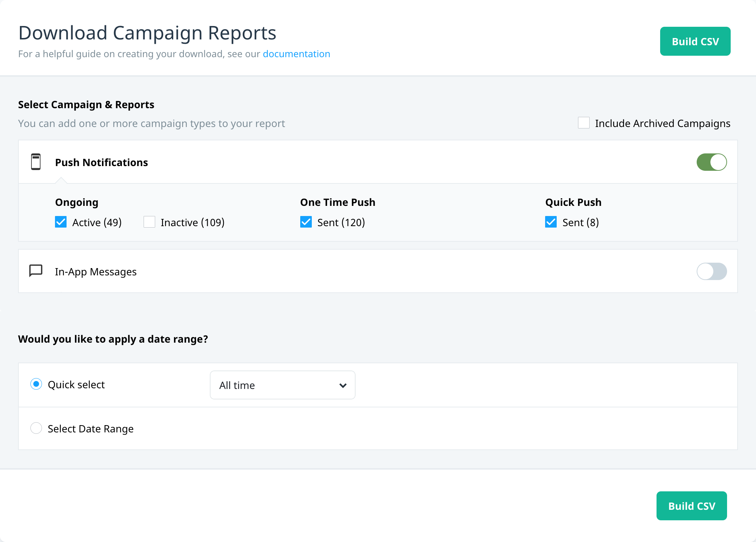Click the In-App Messages chat icon
756x542 pixels.
tap(36, 271)
